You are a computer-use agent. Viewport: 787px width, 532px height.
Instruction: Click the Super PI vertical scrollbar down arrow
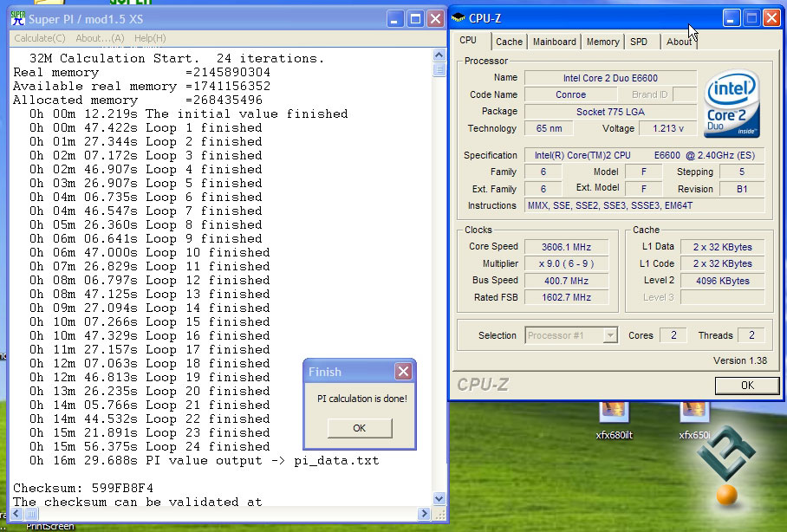pyautogui.click(x=439, y=498)
